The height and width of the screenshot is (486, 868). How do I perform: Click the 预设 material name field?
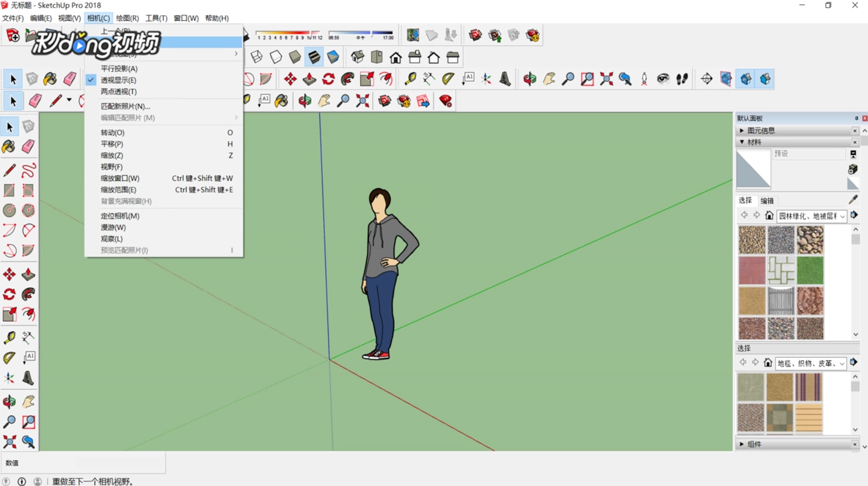[x=809, y=154]
